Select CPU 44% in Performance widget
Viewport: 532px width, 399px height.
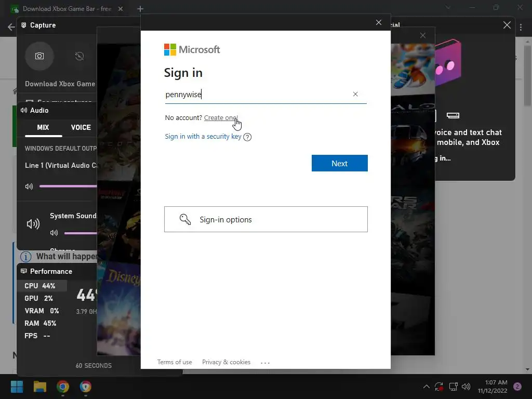pos(42,286)
